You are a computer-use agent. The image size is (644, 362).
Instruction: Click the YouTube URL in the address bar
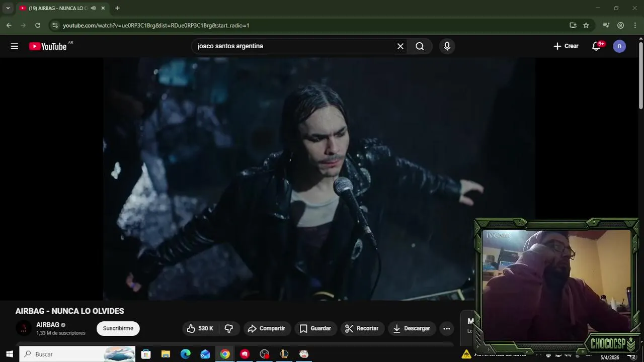[156, 25]
